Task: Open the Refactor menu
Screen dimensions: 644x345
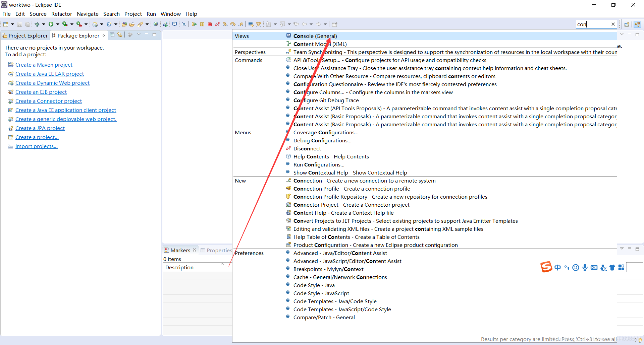Action: 62,14
